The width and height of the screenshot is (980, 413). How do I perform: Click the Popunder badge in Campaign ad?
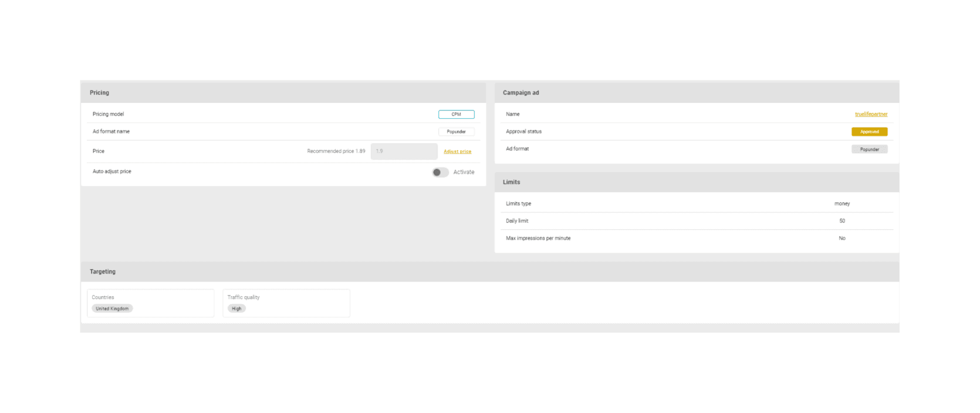[x=869, y=149]
